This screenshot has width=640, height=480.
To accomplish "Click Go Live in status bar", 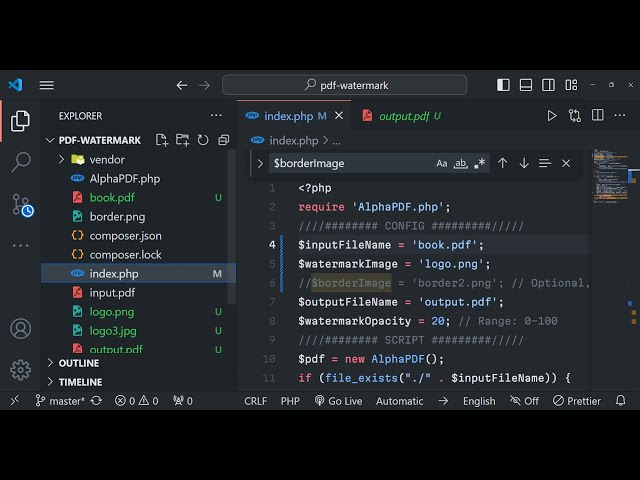I will pyautogui.click(x=338, y=401).
